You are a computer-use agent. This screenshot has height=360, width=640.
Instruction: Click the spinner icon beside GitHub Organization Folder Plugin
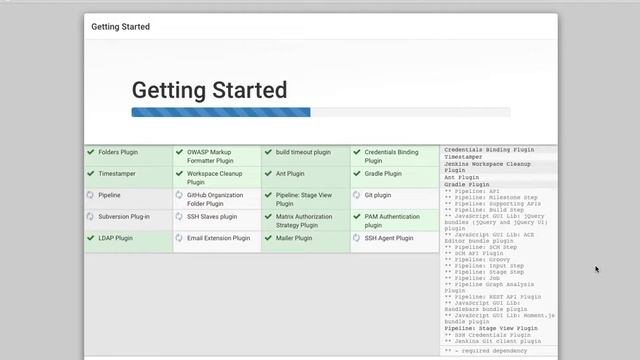(179, 195)
